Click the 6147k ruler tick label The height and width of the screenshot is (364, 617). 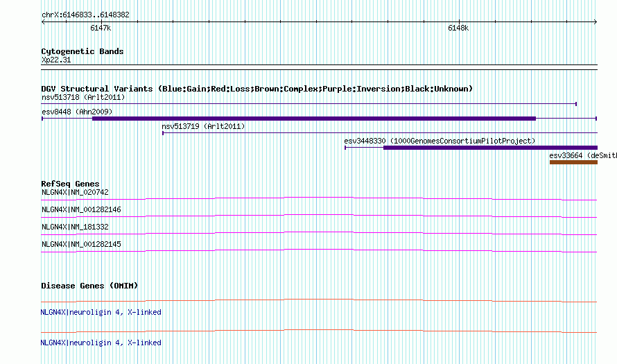tap(101, 28)
